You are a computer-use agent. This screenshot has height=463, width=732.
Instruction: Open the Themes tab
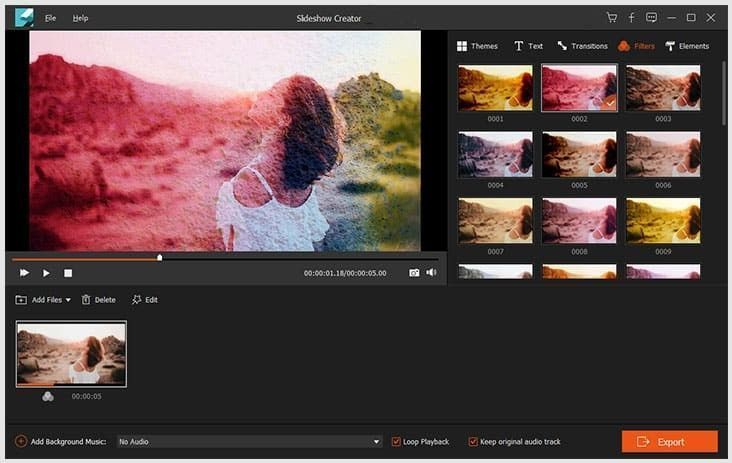tap(477, 46)
